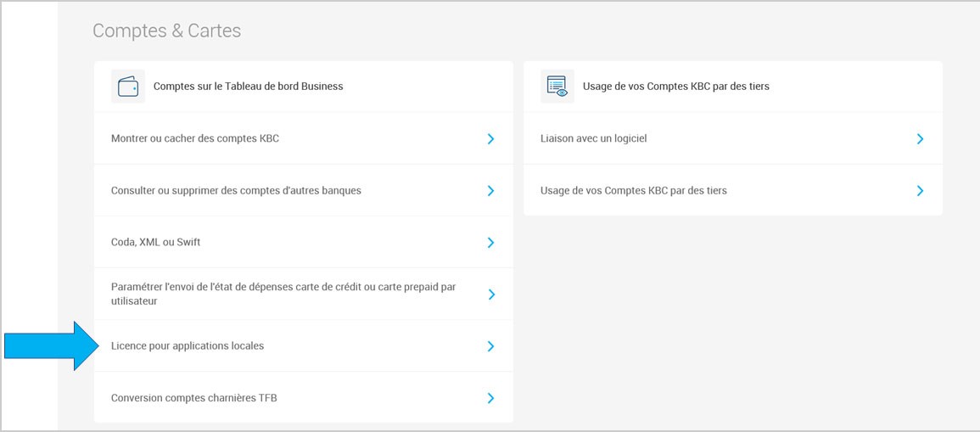Expand Usage de vos Comptes KBC par des tiers row chevron

920,191
